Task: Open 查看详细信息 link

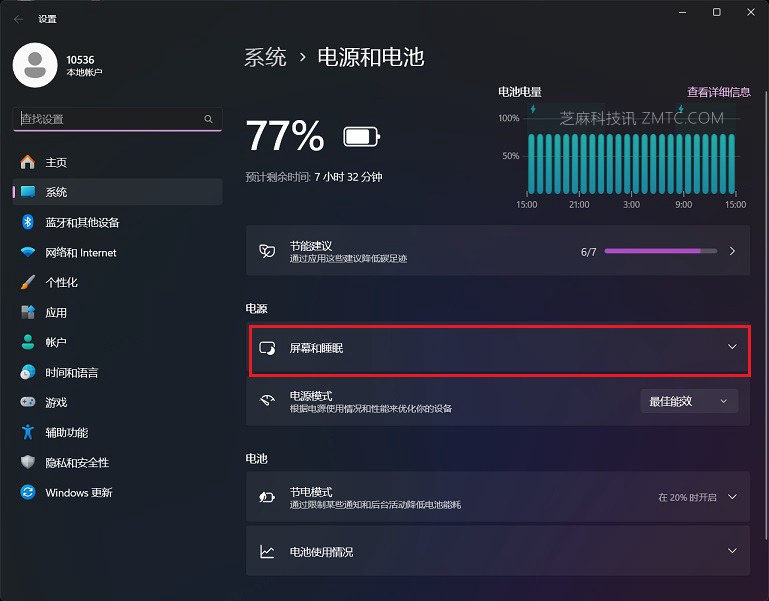Action: point(718,92)
